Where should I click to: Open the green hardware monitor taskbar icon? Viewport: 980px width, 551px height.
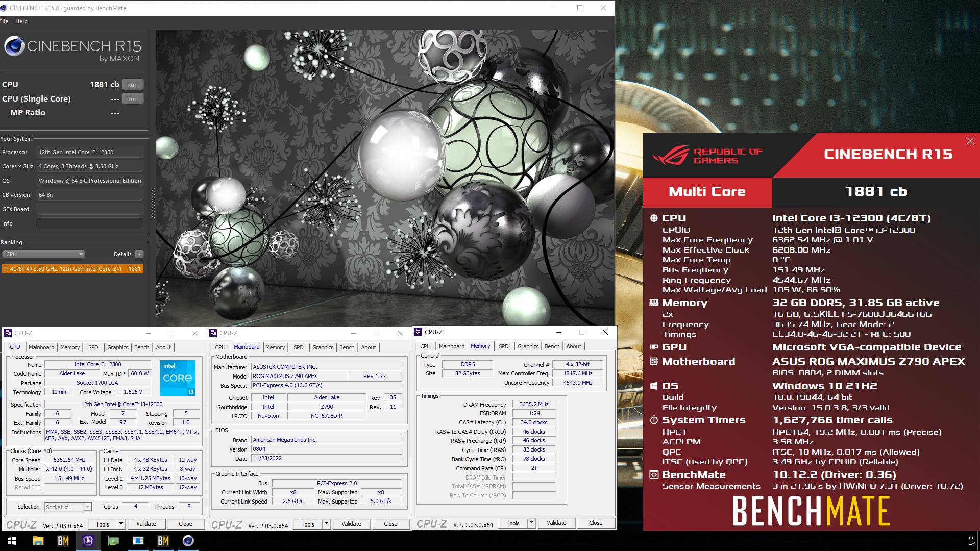point(113,541)
